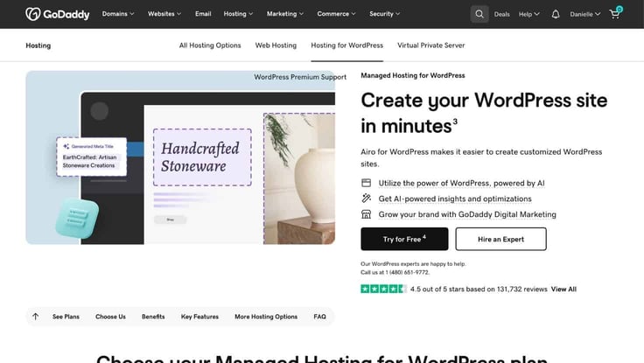Select the Hosting for WordPress tab
This screenshot has width=644, height=363.
tap(347, 45)
